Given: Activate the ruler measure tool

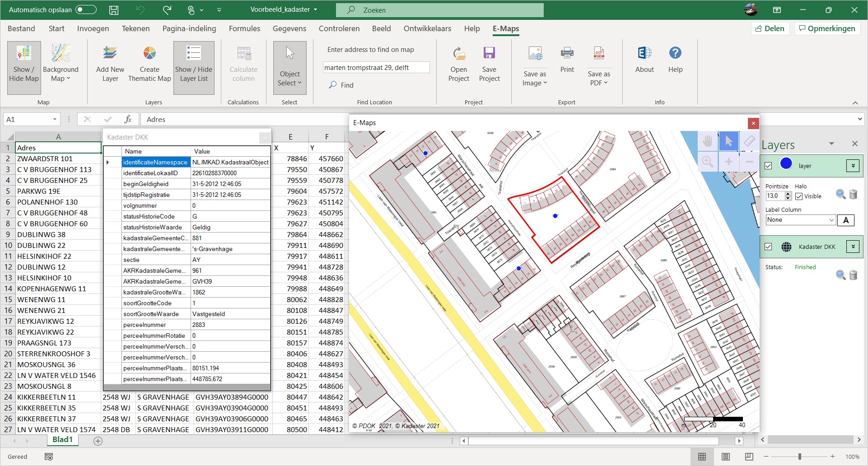Looking at the screenshot, I should coord(750,141).
